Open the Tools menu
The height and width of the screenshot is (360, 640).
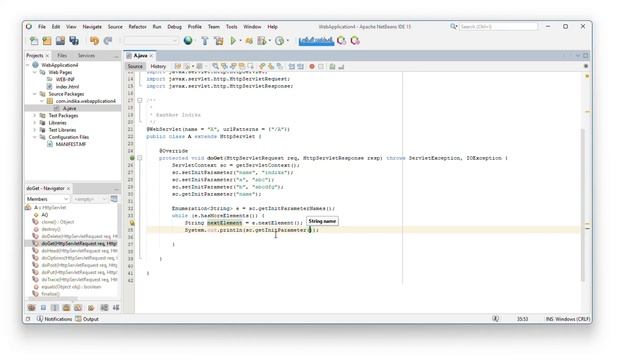(x=231, y=27)
